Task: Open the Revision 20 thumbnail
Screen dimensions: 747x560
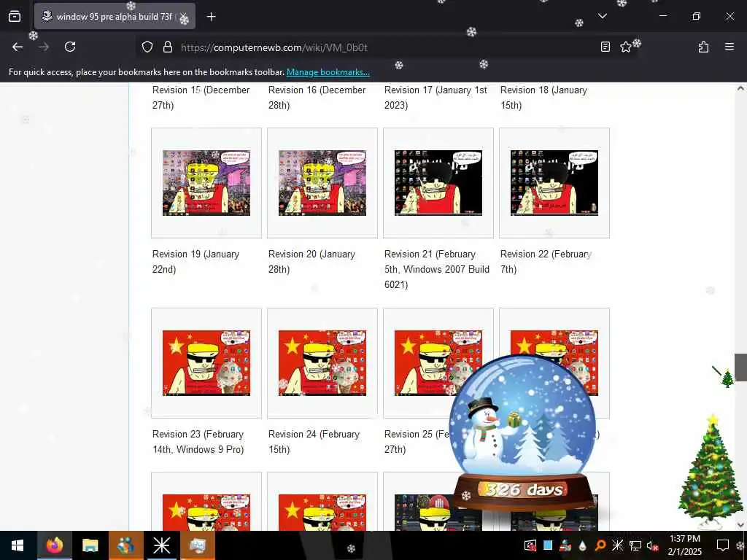Action: click(x=322, y=183)
